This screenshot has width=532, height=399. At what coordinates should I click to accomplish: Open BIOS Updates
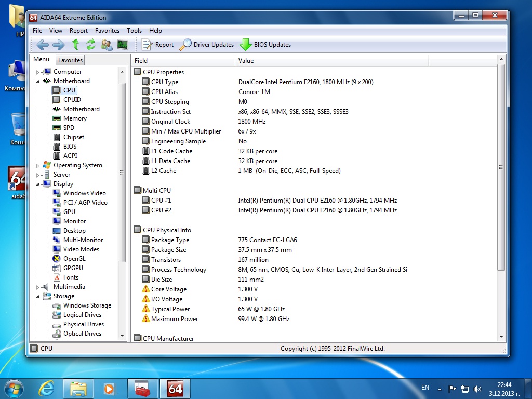265,45
